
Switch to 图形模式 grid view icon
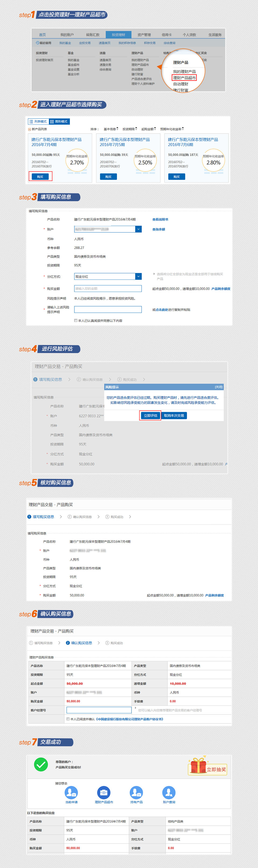coord(52,121)
